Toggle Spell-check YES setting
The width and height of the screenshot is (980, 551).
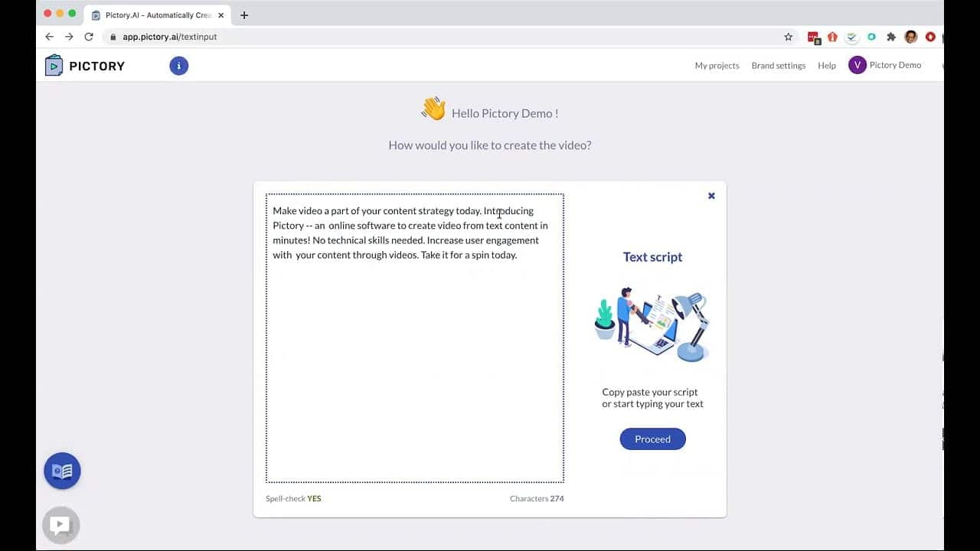293,499
